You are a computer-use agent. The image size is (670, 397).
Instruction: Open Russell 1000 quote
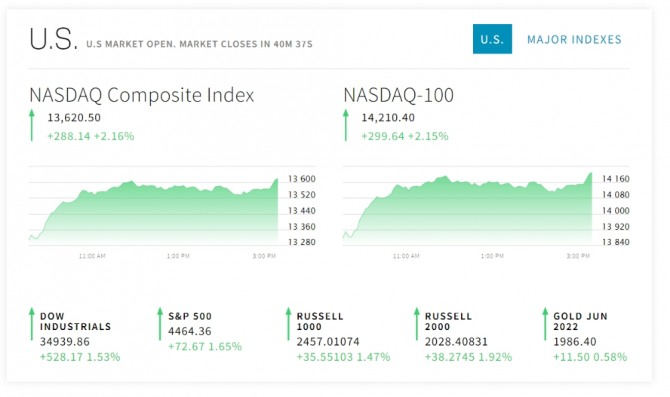point(320,321)
